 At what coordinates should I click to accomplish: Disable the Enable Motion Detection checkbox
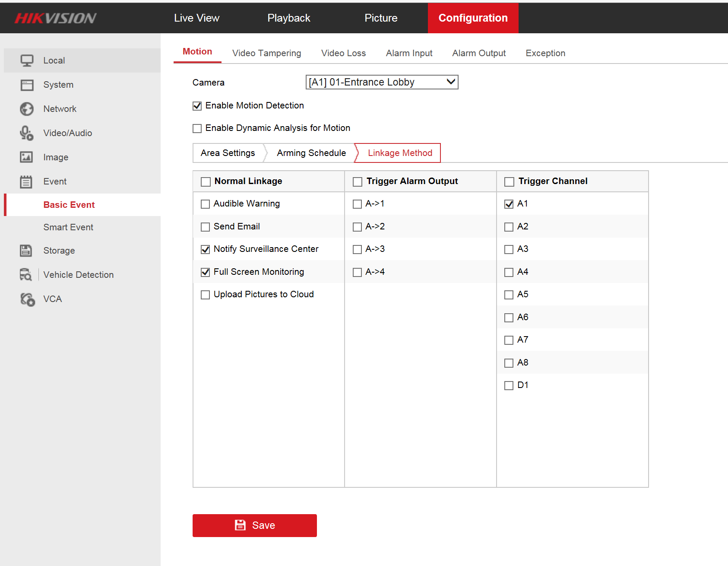point(197,106)
